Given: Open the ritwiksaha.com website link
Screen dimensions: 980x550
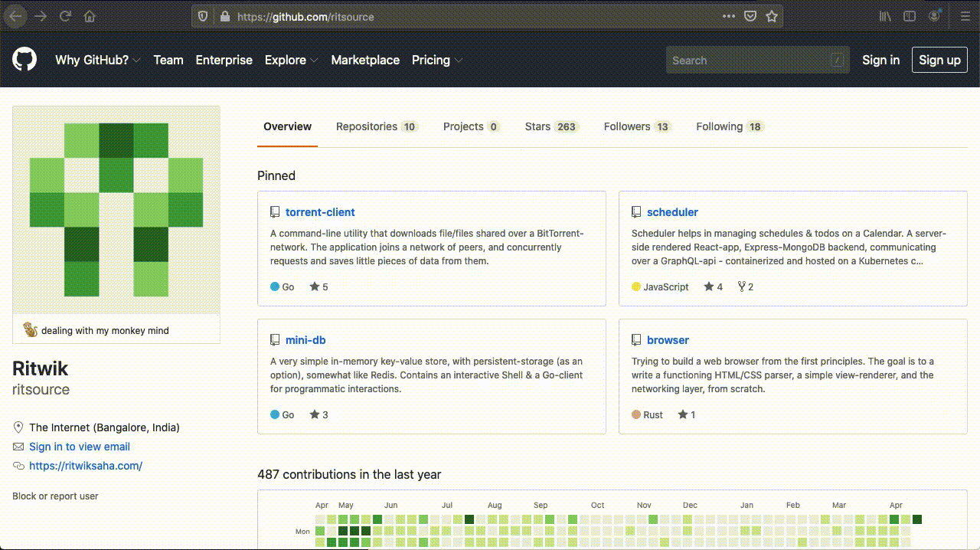Looking at the screenshot, I should [86, 466].
